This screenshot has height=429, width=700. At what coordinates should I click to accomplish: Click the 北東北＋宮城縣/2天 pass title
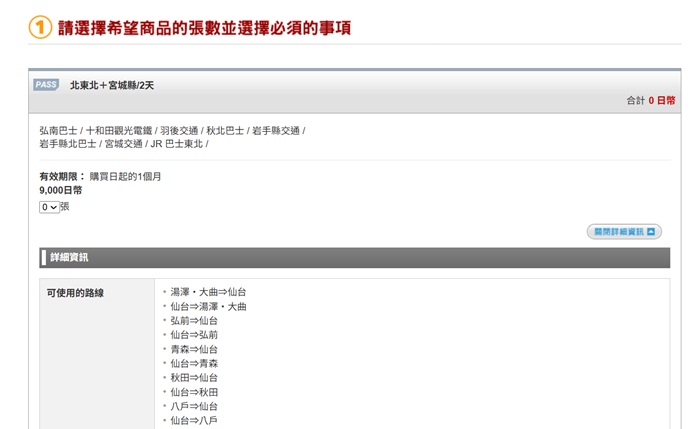point(112,85)
